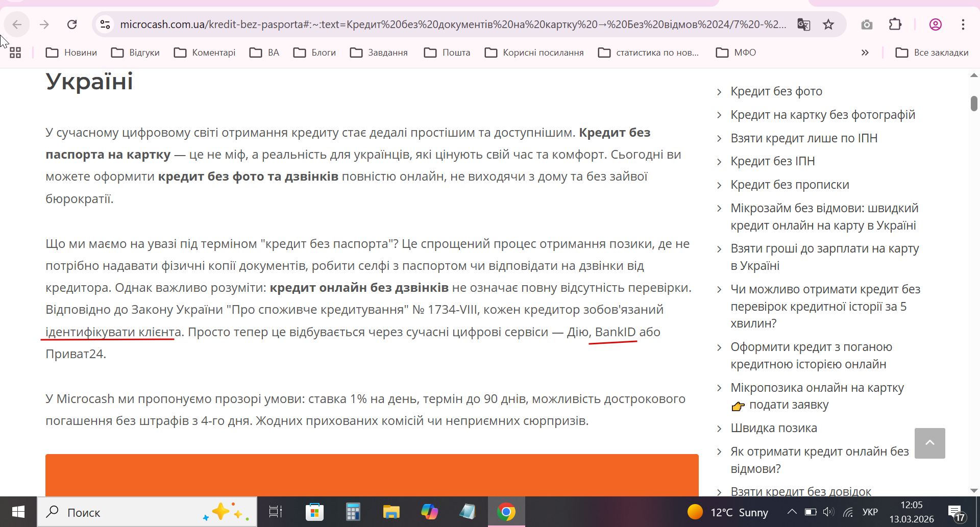
Task: Open Все закладки folder
Action: pos(932,53)
